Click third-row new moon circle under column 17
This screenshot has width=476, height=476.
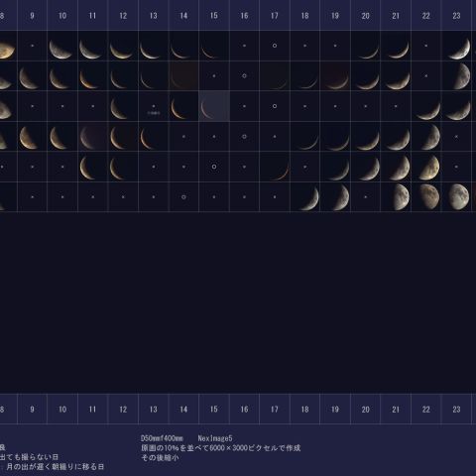[x=275, y=106]
